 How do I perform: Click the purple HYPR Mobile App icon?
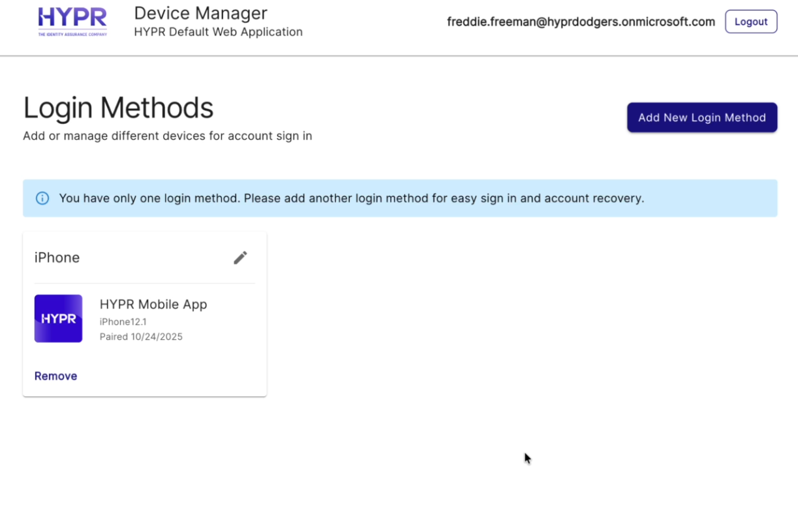click(58, 318)
